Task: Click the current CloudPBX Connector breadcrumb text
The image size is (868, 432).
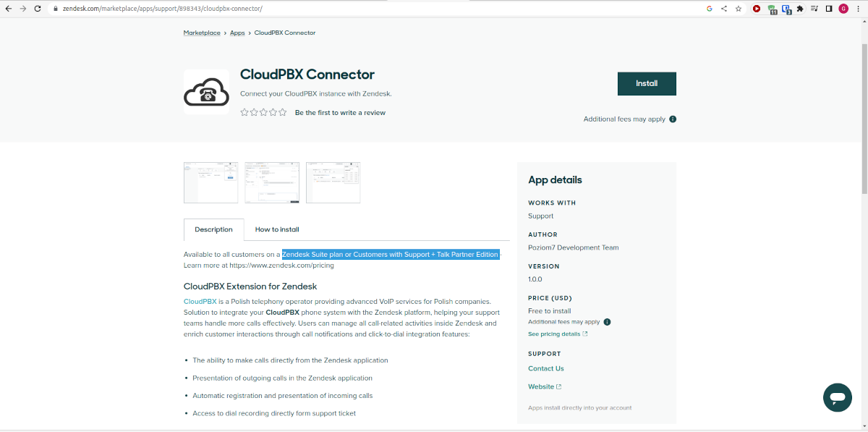Action: click(x=285, y=33)
